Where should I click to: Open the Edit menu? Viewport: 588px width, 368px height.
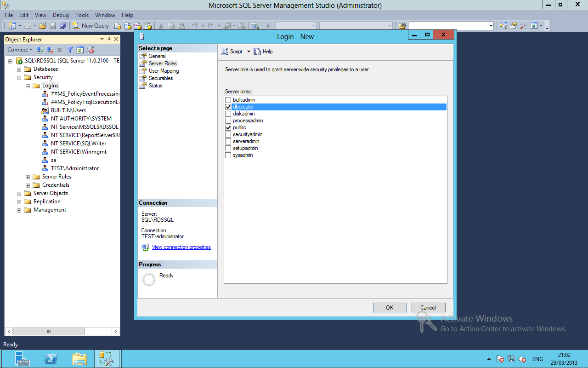24,15
